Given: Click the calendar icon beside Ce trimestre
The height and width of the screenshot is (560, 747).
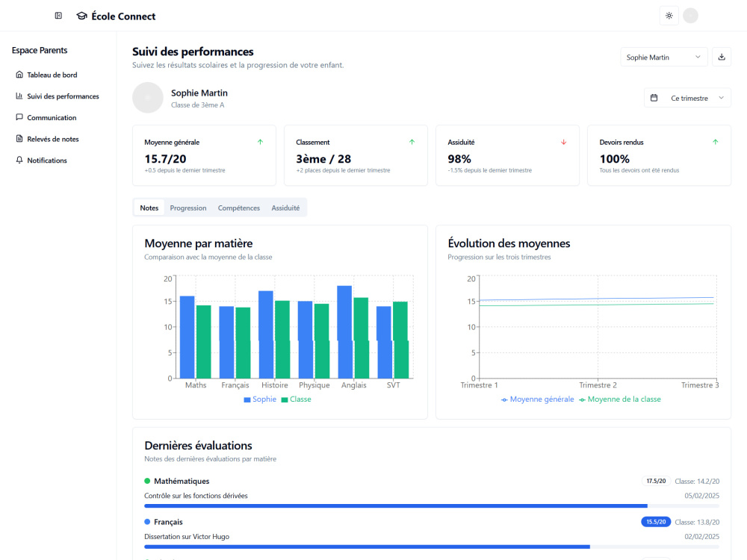Looking at the screenshot, I should point(654,98).
